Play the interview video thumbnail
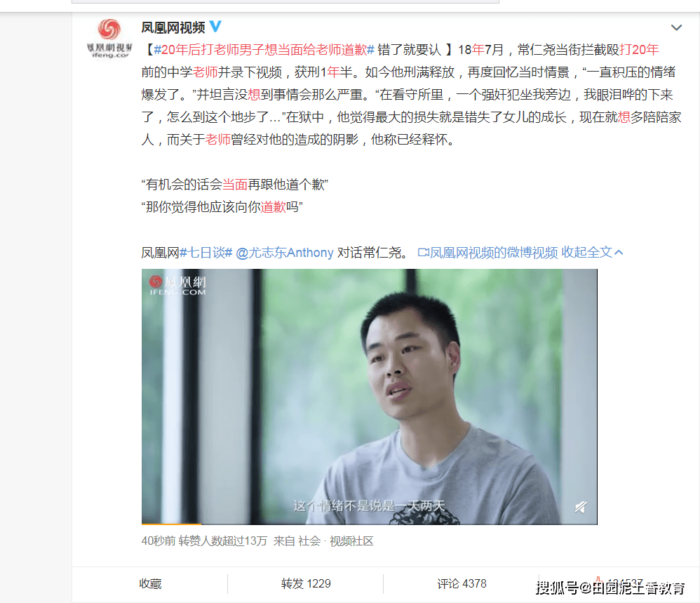Image resolution: width=700 pixels, height=603 pixels. [x=369, y=397]
